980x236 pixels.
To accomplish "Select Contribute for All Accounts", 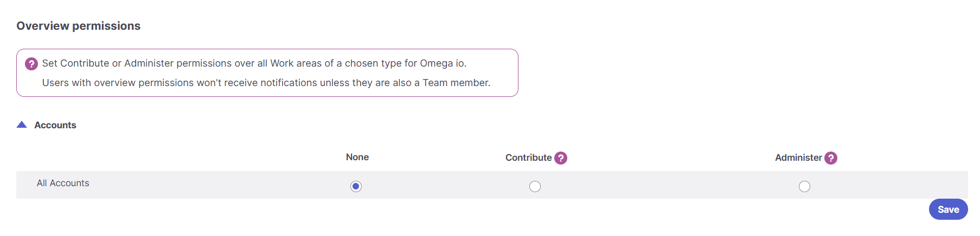I will [x=535, y=186].
